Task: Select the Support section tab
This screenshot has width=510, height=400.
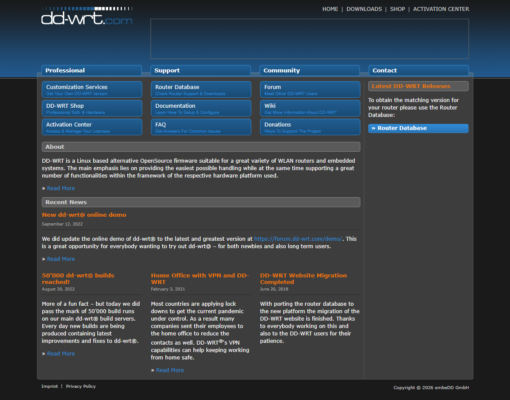Action: tap(200, 70)
